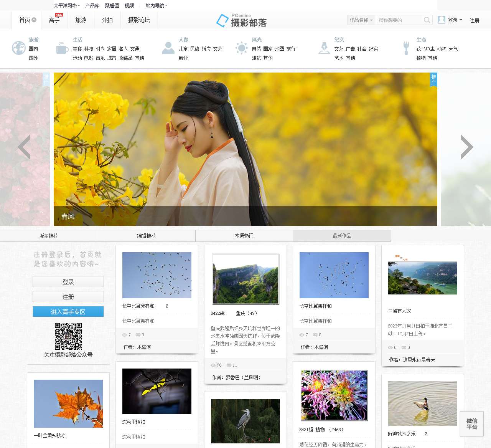The width and height of the screenshot is (491, 448).
Task: Click the search magnifier icon
Action: pyautogui.click(x=427, y=20)
